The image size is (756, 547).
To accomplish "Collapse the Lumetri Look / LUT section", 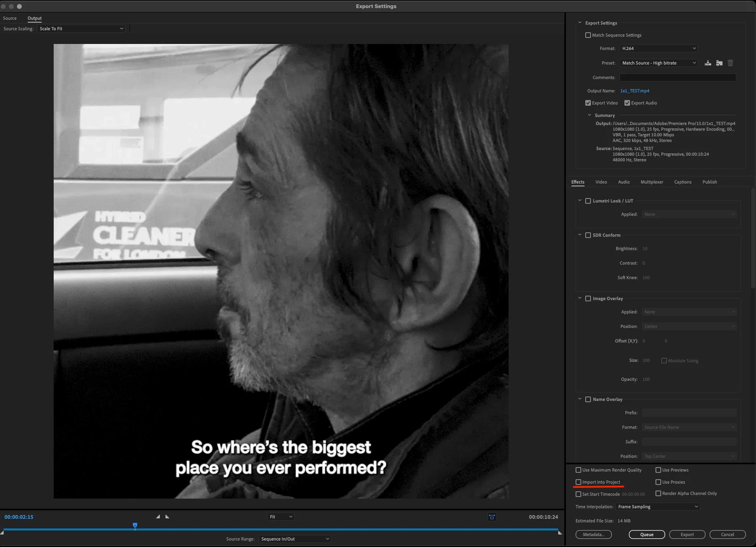I will [580, 200].
